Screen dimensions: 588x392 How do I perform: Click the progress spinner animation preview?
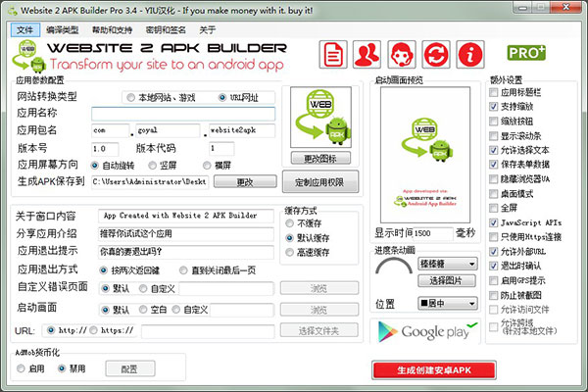point(394,268)
